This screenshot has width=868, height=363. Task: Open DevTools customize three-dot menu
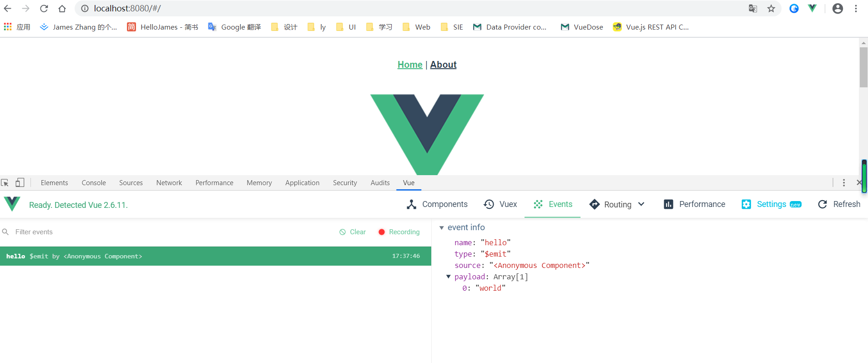click(844, 182)
